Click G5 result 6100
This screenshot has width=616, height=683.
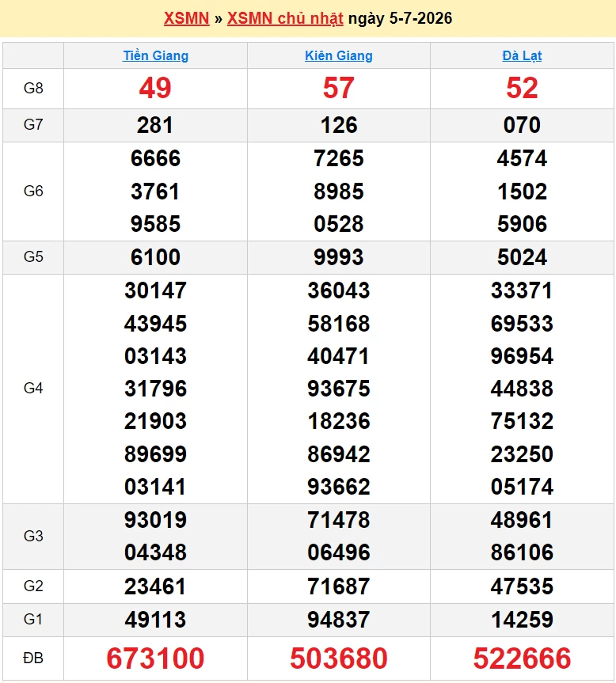(155, 257)
